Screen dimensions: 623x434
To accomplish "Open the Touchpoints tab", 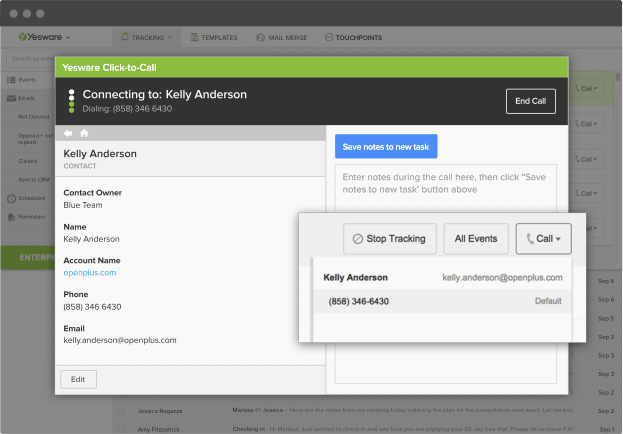I will click(x=353, y=37).
